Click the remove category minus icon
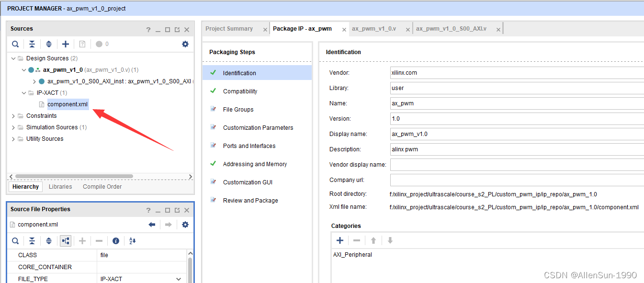The width and height of the screenshot is (644, 283). (357, 240)
